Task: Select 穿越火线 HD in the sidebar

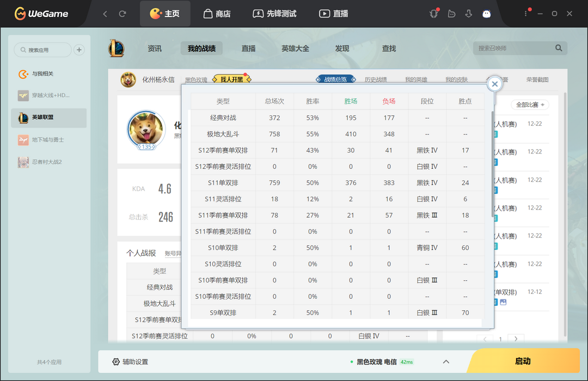Action: [x=49, y=95]
